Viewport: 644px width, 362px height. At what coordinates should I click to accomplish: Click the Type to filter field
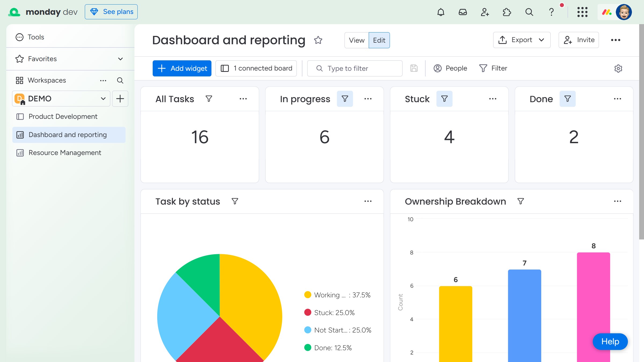point(355,68)
